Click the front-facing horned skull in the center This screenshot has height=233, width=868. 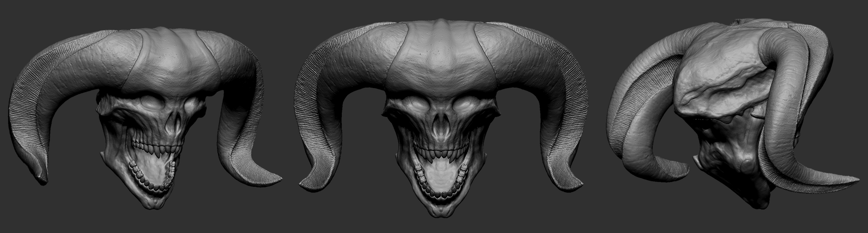[x=440, y=118]
